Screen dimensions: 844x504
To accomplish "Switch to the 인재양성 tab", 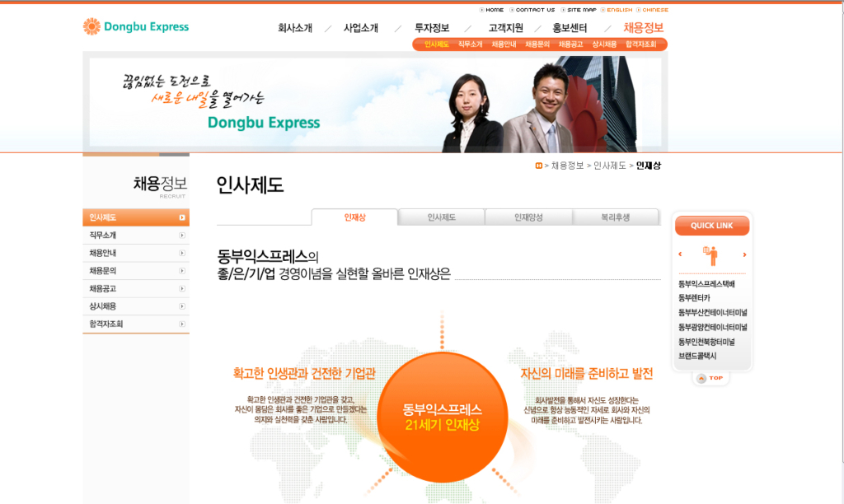I will tap(528, 217).
